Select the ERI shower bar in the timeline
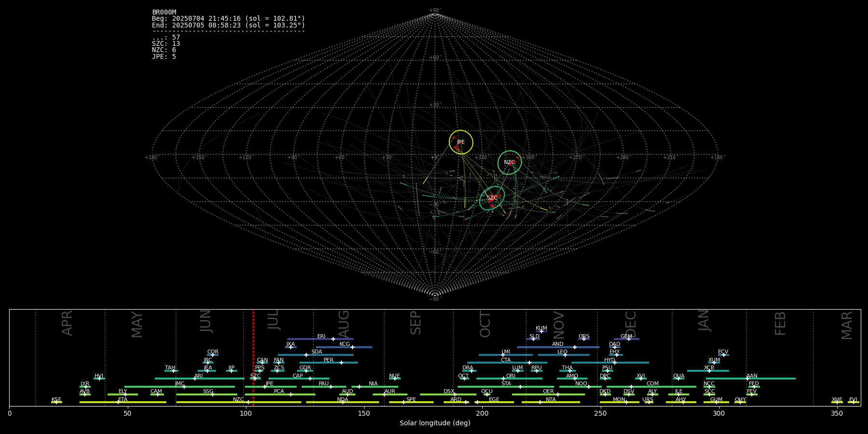The image size is (868, 434). coord(320,339)
